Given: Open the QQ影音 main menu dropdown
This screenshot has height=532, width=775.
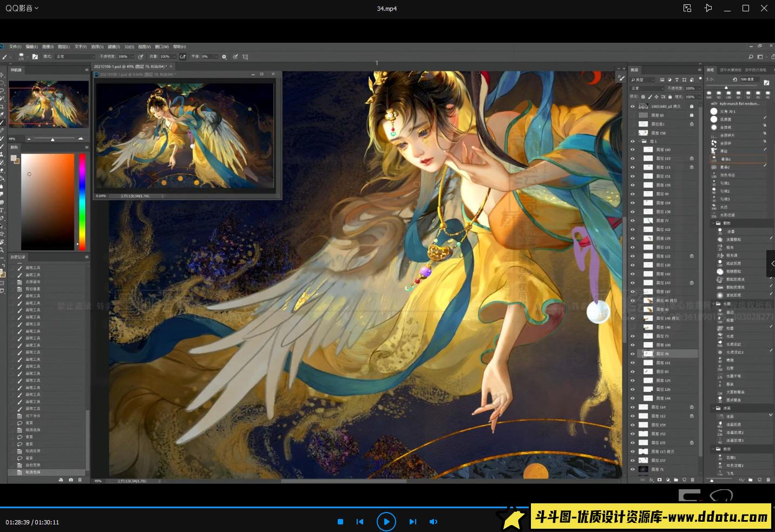Looking at the screenshot, I should [x=22, y=8].
